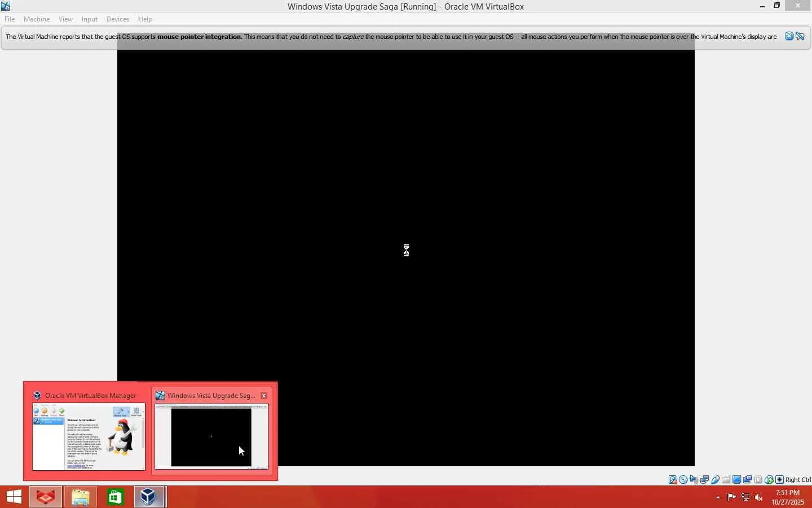Minimize the VirtualBox VM window
This screenshot has height=508, width=812.
tap(763, 6)
